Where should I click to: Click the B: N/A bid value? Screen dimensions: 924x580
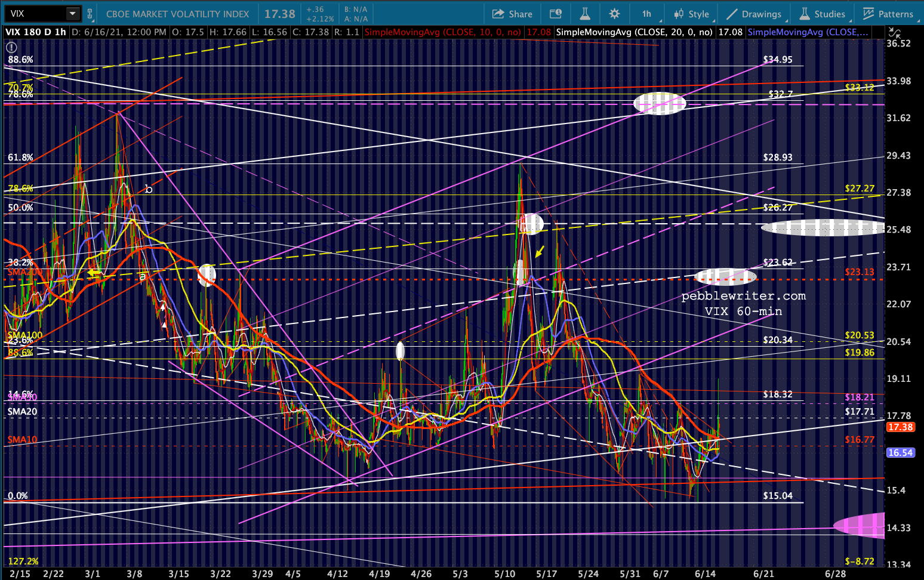click(356, 10)
